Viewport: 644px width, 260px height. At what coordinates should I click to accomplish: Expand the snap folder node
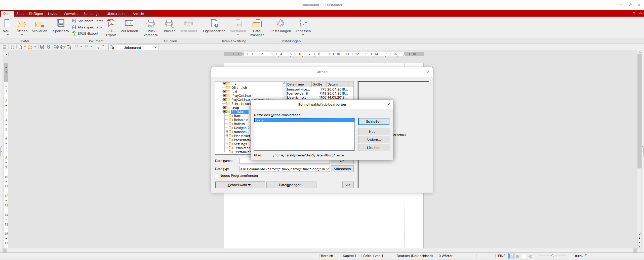225,108
